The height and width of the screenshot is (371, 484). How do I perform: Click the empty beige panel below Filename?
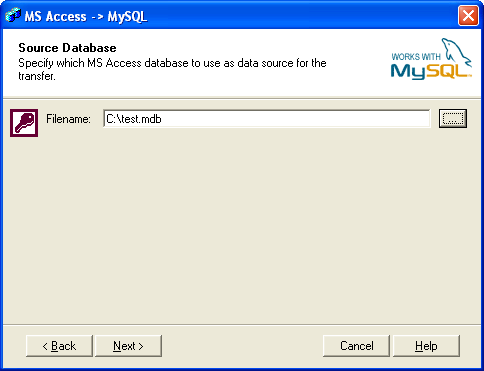tap(242, 227)
